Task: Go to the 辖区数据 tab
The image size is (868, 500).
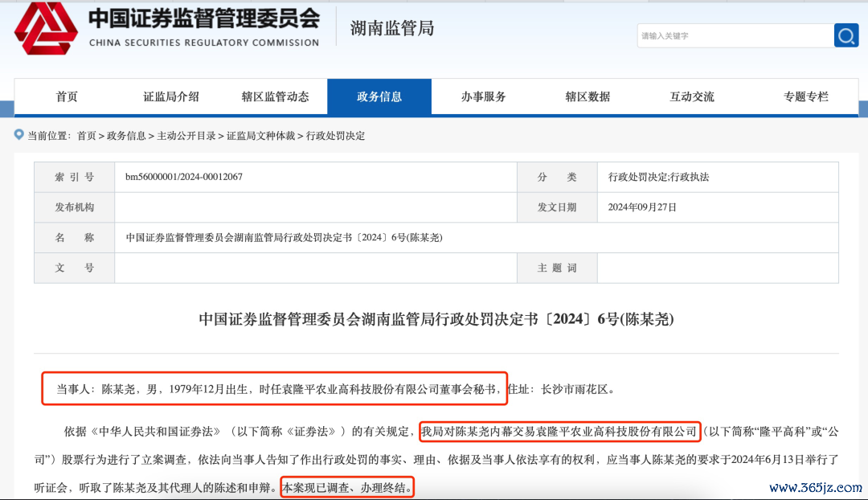Action: (x=588, y=97)
